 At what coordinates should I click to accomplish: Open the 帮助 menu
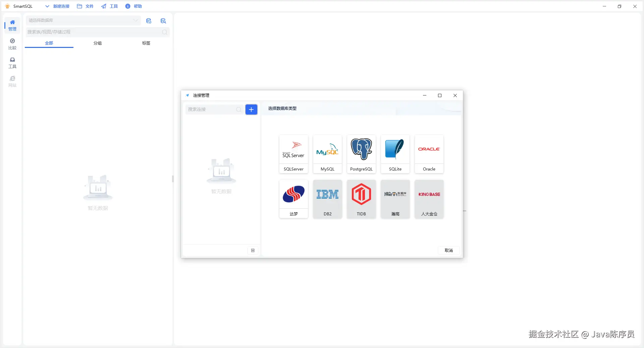(133, 6)
